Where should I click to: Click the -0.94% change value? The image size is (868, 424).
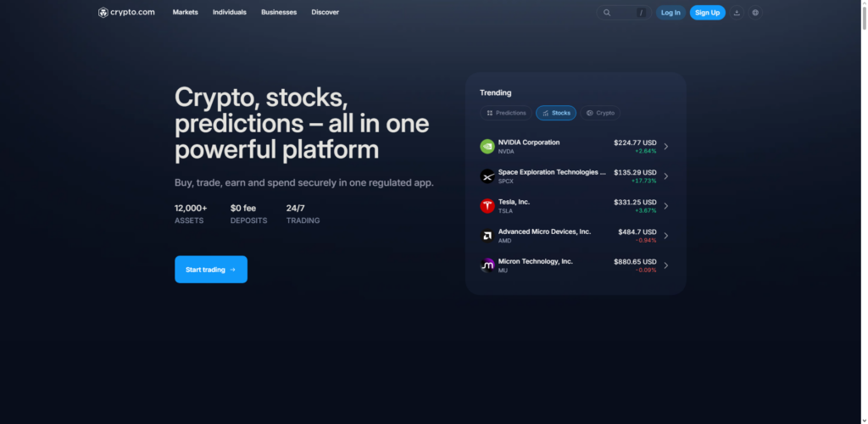tap(645, 240)
